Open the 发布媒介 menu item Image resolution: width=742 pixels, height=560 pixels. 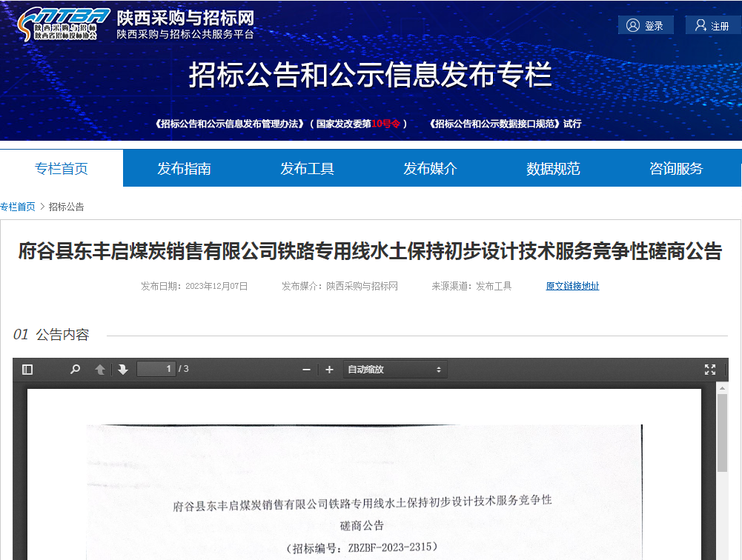(430, 168)
